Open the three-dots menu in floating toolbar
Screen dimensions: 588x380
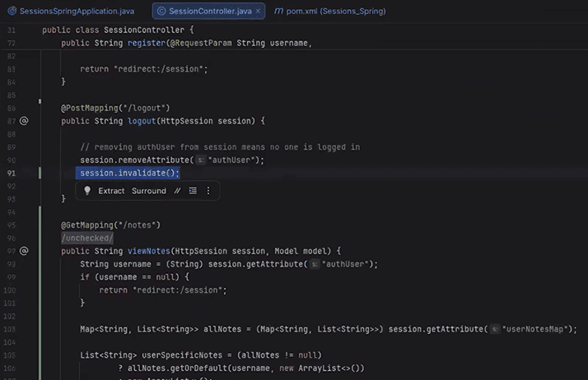tap(208, 191)
